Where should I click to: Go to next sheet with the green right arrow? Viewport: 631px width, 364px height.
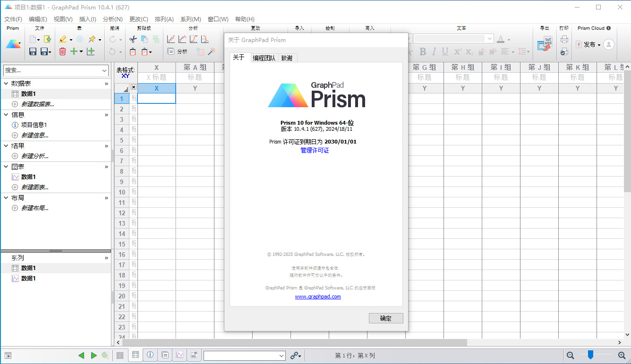pos(94,356)
